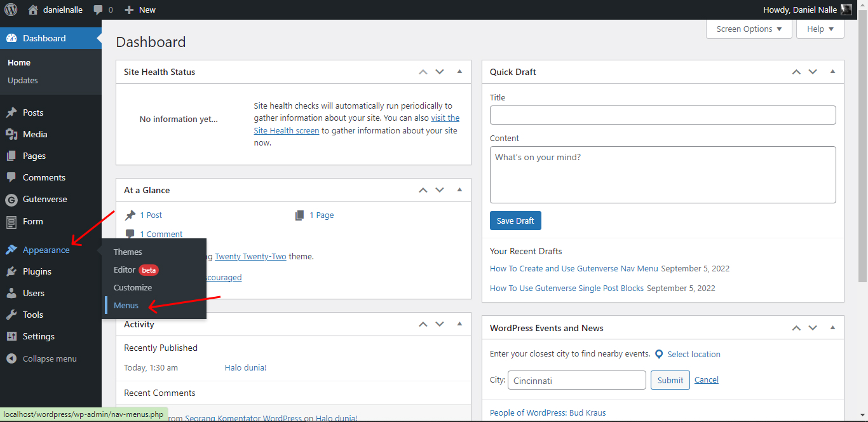Open Media library icon in sidebar
Viewport: 868px width, 422px height.
11,134
